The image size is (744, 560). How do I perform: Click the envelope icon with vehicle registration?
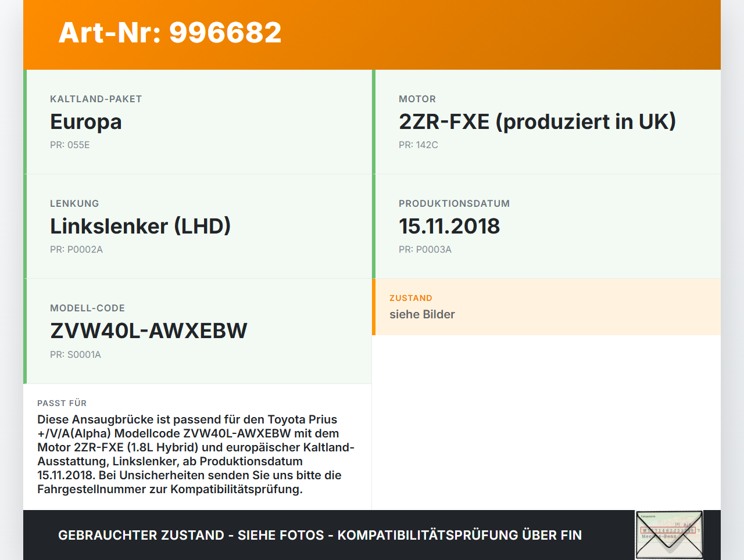click(669, 535)
